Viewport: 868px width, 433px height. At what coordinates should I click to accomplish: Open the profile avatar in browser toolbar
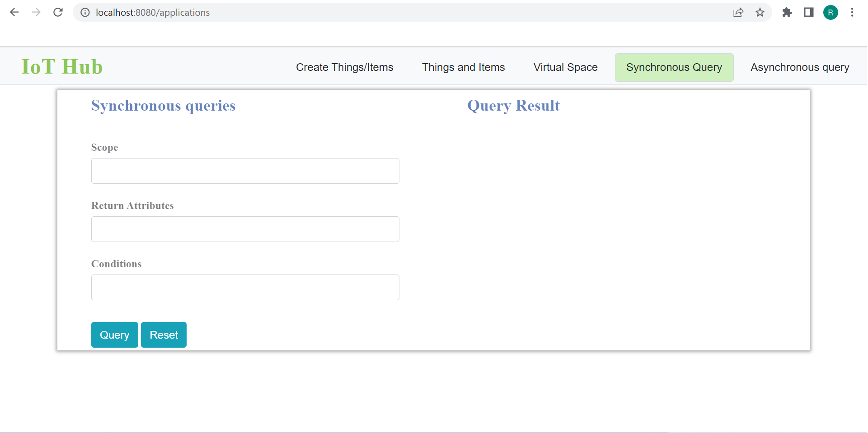[x=830, y=13]
